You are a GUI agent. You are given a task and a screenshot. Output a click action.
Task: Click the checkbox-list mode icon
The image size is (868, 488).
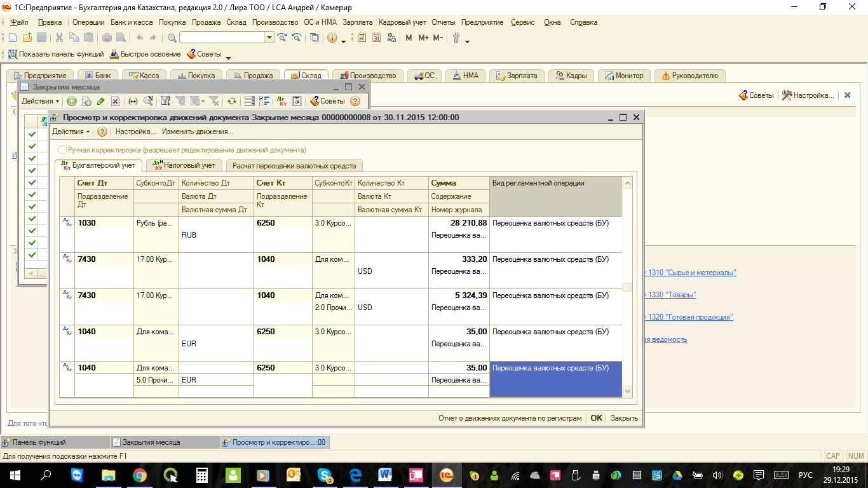[264, 101]
